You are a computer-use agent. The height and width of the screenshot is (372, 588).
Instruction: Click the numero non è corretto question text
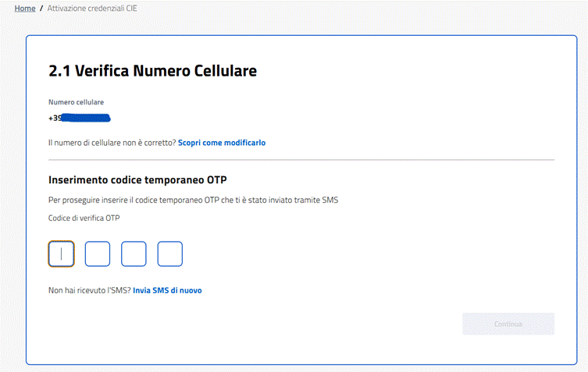click(x=112, y=143)
